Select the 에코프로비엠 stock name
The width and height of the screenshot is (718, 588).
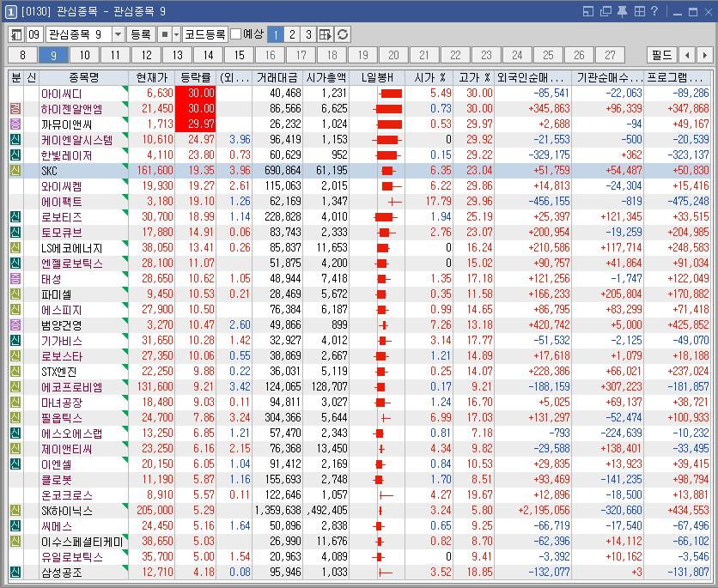tap(72, 387)
